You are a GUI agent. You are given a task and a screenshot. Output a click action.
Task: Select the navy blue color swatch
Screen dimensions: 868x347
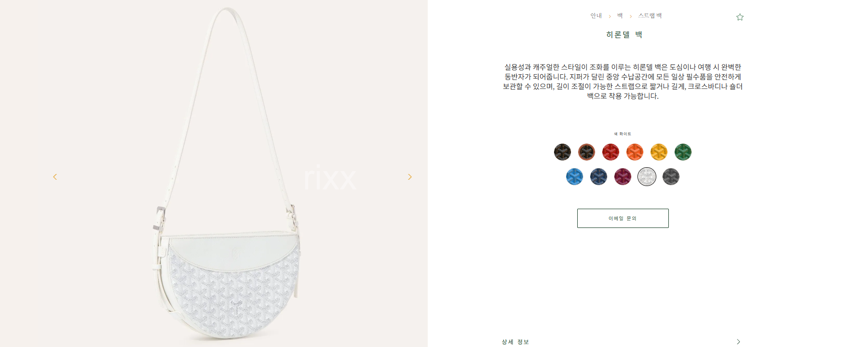tap(598, 177)
